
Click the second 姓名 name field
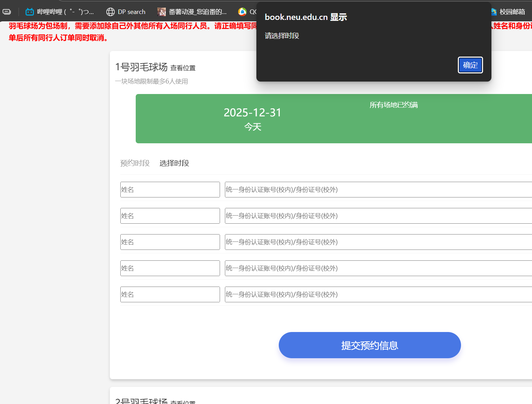[170, 216]
